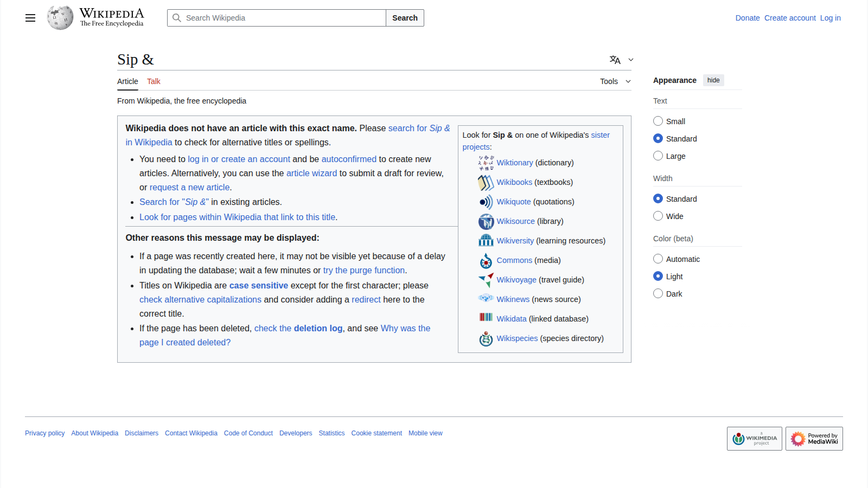Enable Dark color mode
868x488 pixels.
[x=658, y=294]
